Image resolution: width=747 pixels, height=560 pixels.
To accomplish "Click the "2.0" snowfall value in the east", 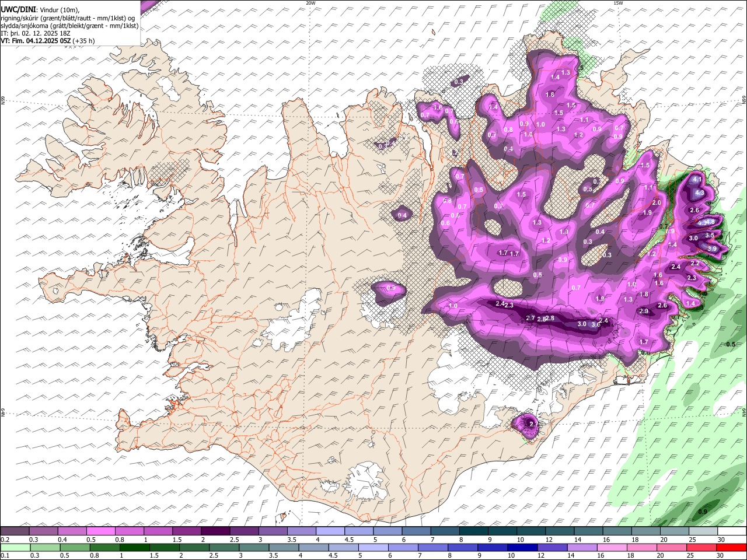I will point(657,202).
